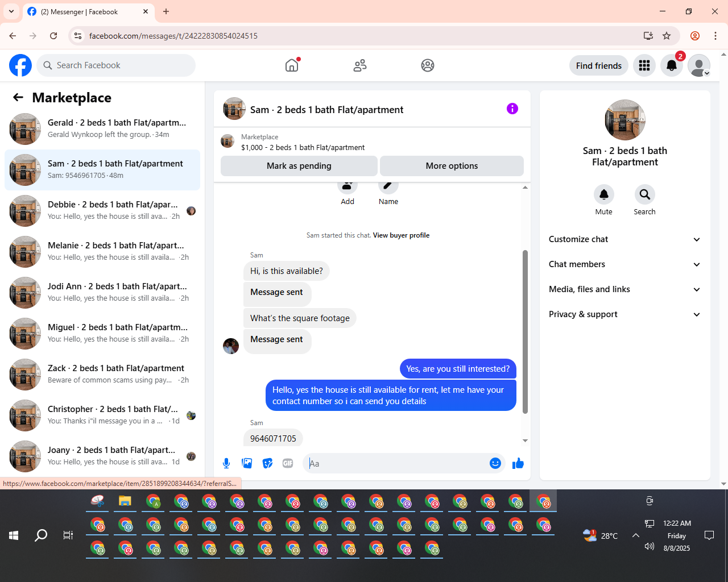Viewport: 728px width, 582px height.
Task: Open weather widget showing 28°C
Action: (x=601, y=535)
